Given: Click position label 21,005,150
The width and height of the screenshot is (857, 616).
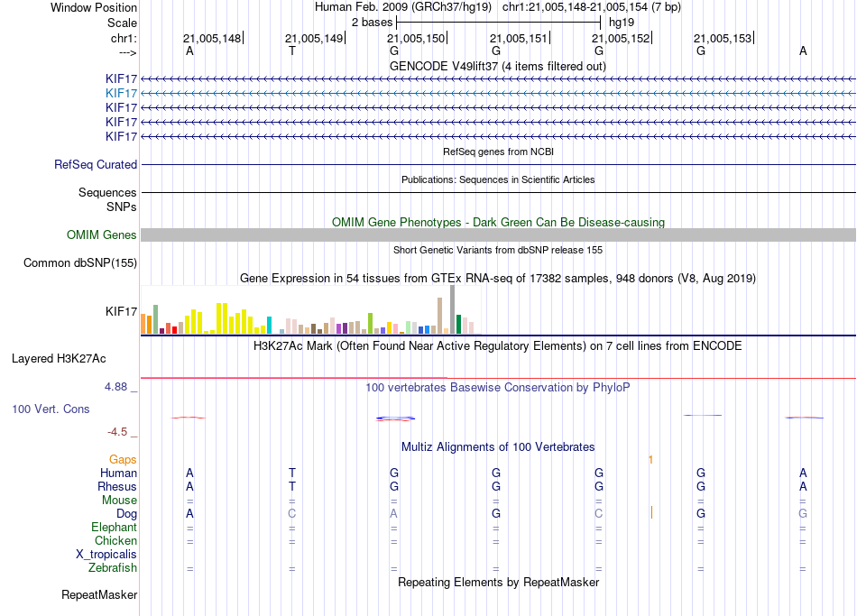Looking at the screenshot, I should coord(416,38).
